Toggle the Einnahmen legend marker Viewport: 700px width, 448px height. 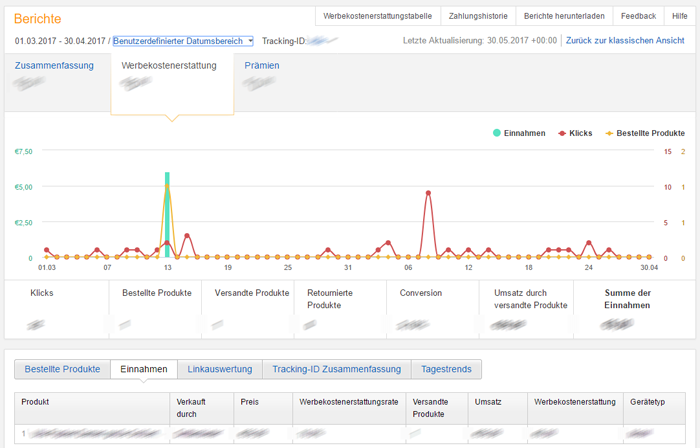(496, 133)
